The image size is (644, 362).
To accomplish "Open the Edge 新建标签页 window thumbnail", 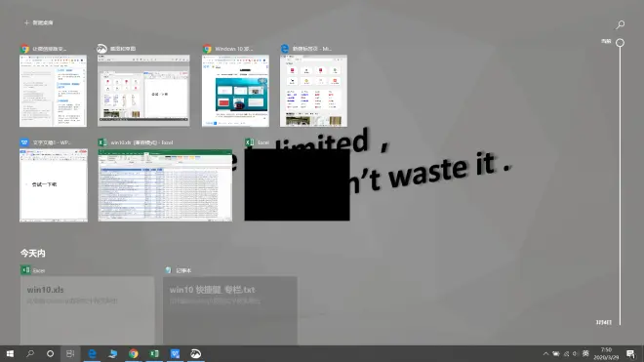I will (x=313, y=91).
